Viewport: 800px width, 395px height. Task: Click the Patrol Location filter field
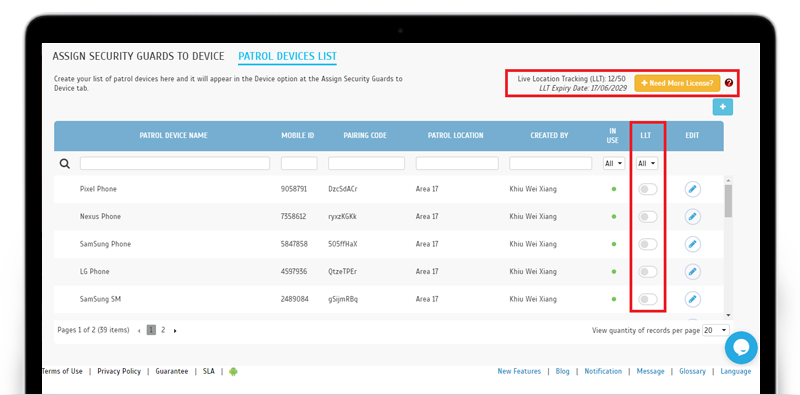coord(457,163)
